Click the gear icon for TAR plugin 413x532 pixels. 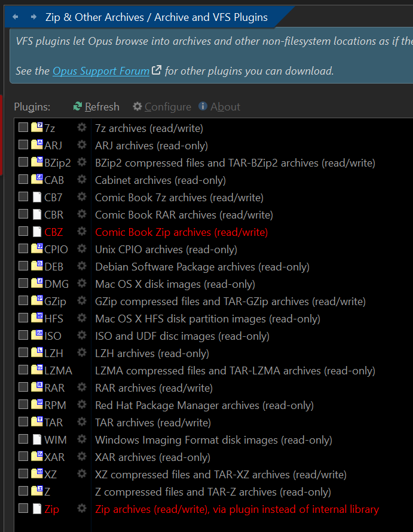(82, 423)
